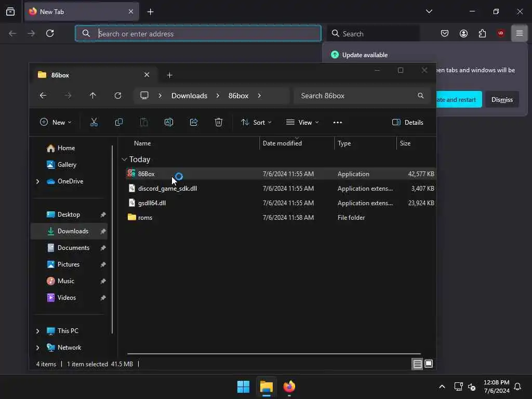This screenshot has width=532, height=399.
Task: Click Firefox icon in taskbar
Action: (289, 387)
